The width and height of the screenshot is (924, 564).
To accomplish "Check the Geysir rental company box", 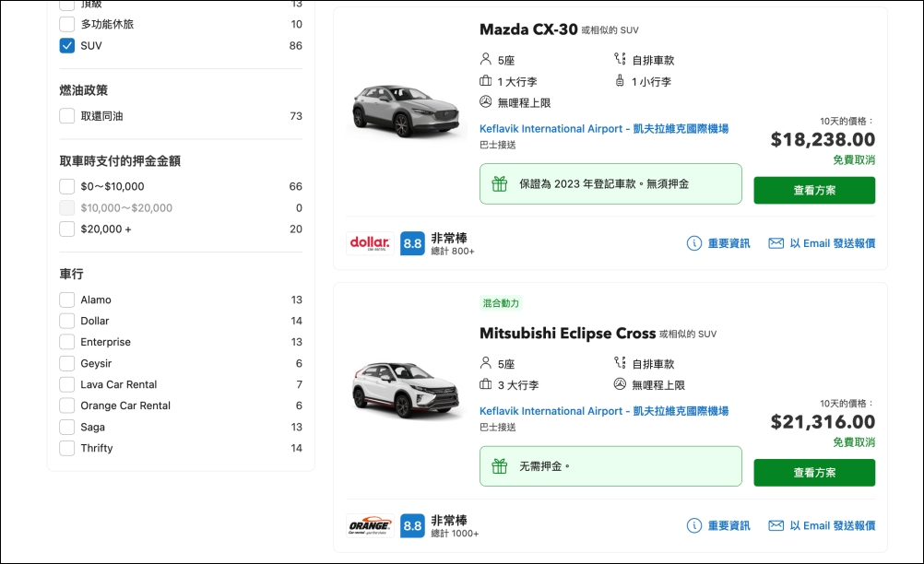I will click(x=67, y=363).
